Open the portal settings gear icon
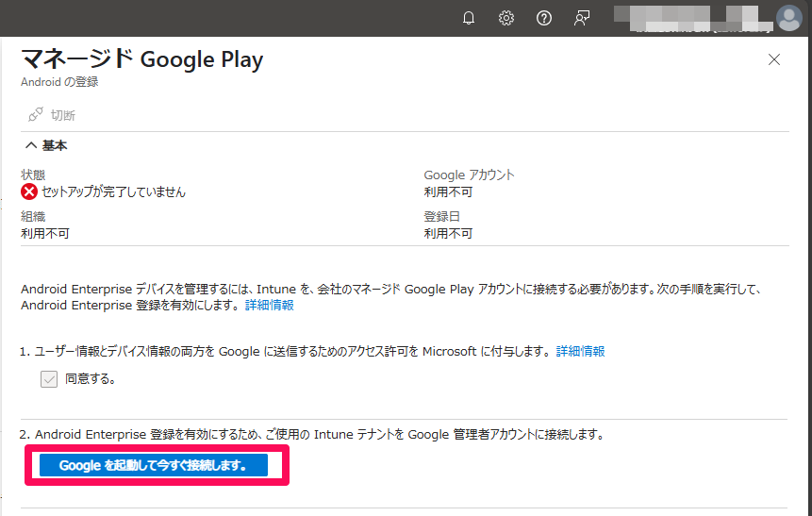The image size is (812, 516). (505, 18)
